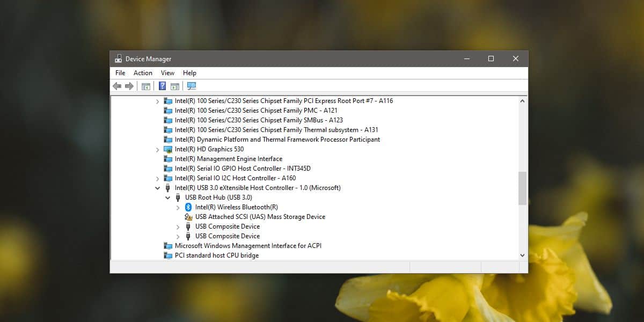Open the Help menu
Image resolution: width=644 pixels, height=322 pixels.
189,73
